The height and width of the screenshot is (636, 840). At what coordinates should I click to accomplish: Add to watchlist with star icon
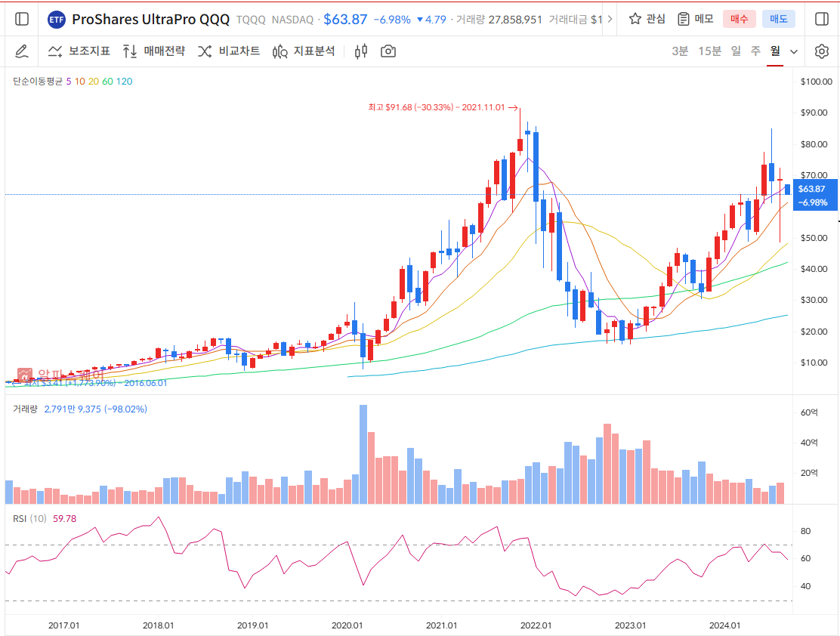[635, 20]
